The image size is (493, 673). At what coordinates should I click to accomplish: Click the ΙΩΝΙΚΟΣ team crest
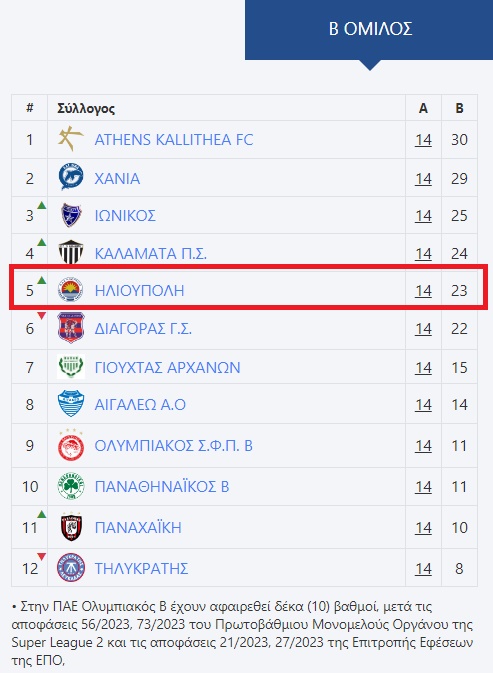71,215
